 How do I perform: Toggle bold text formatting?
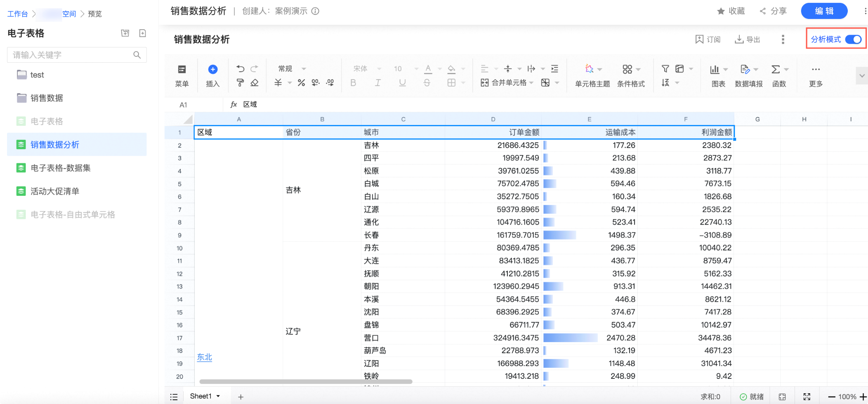tap(353, 83)
